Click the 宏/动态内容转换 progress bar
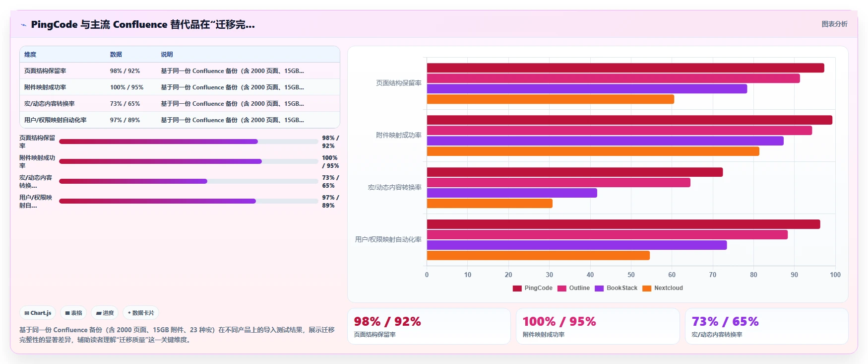Image resolution: width=868 pixels, height=364 pixels. [x=188, y=181]
